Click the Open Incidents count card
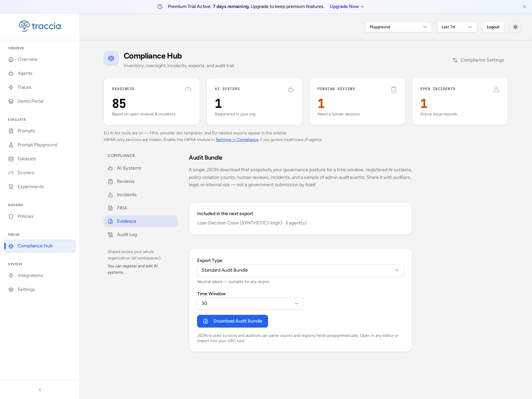This screenshot has height=399, width=532. click(460, 101)
